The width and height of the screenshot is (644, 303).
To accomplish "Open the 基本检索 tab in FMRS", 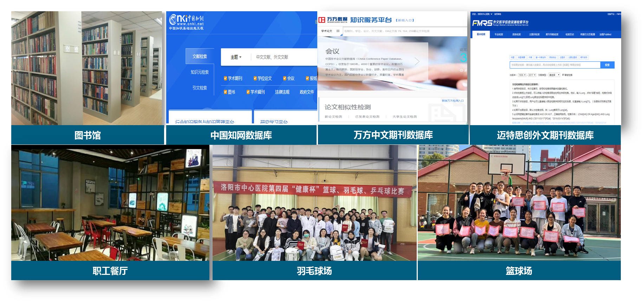I will click(481, 34).
